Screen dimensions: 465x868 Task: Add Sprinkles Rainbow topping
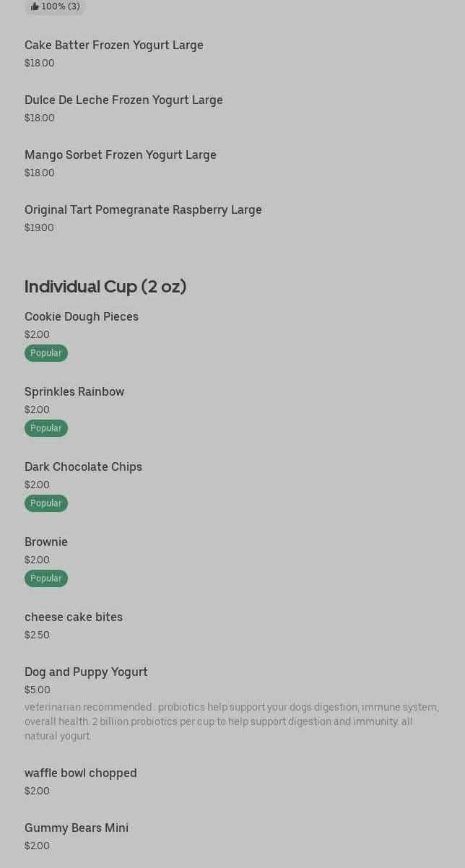click(74, 392)
